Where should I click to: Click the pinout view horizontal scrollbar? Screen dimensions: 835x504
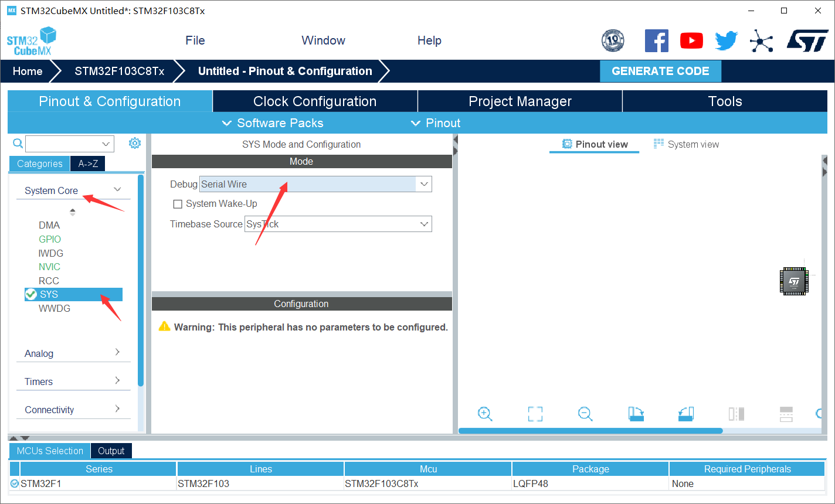[x=590, y=431]
